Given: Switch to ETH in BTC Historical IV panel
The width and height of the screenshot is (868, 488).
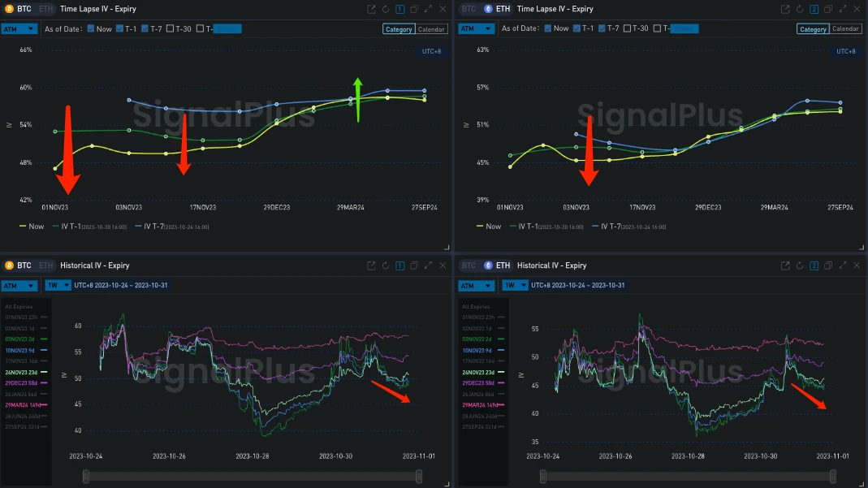Looking at the screenshot, I should coord(45,266).
